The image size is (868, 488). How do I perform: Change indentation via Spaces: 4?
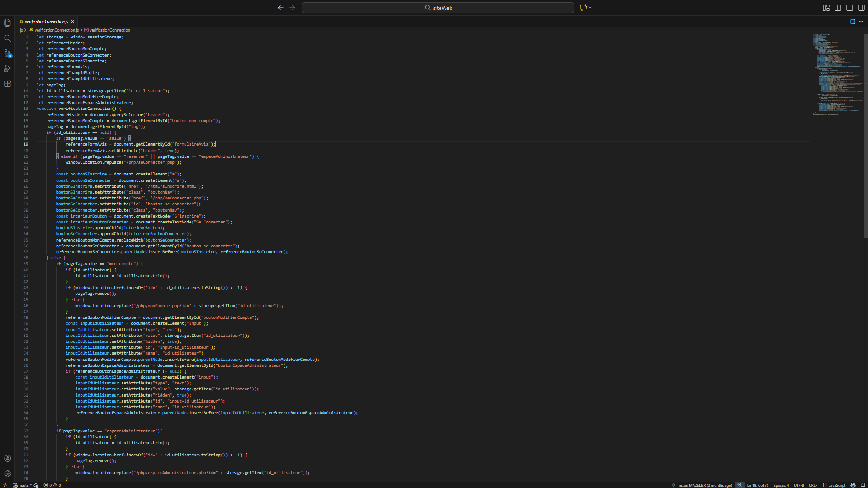pos(781,485)
